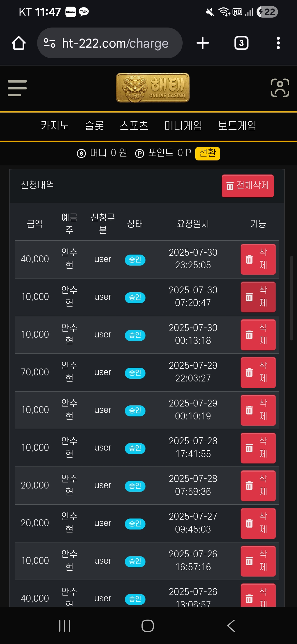This screenshot has height=644, width=297.
Task: Tap the user profile scan icon
Action: coord(280,88)
